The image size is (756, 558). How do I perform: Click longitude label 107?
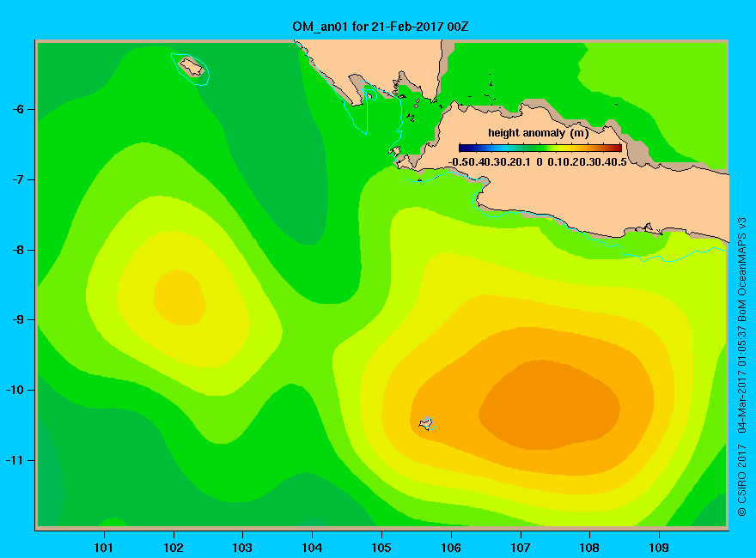[521, 548]
